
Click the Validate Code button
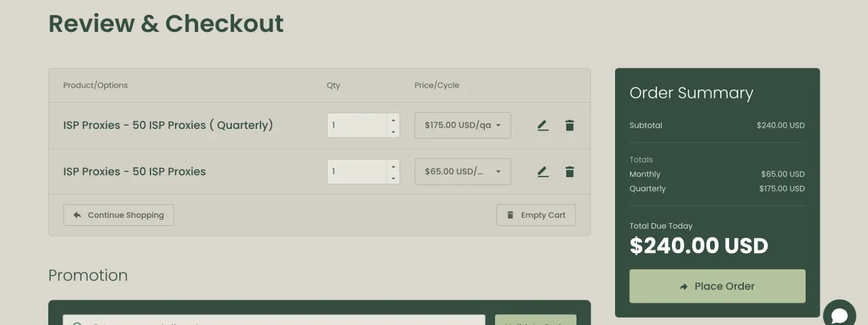tap(535, 320)
